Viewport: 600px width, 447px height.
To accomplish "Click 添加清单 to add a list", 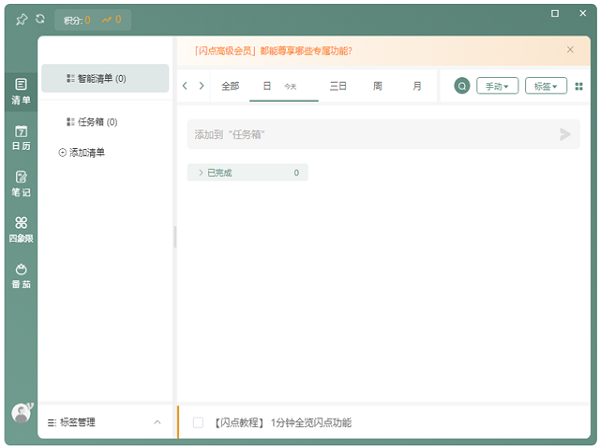I will pos(82,153).
